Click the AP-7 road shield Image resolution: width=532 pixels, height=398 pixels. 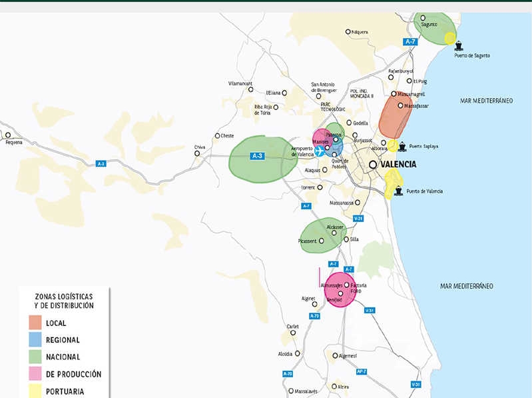[x=362, y=371]
